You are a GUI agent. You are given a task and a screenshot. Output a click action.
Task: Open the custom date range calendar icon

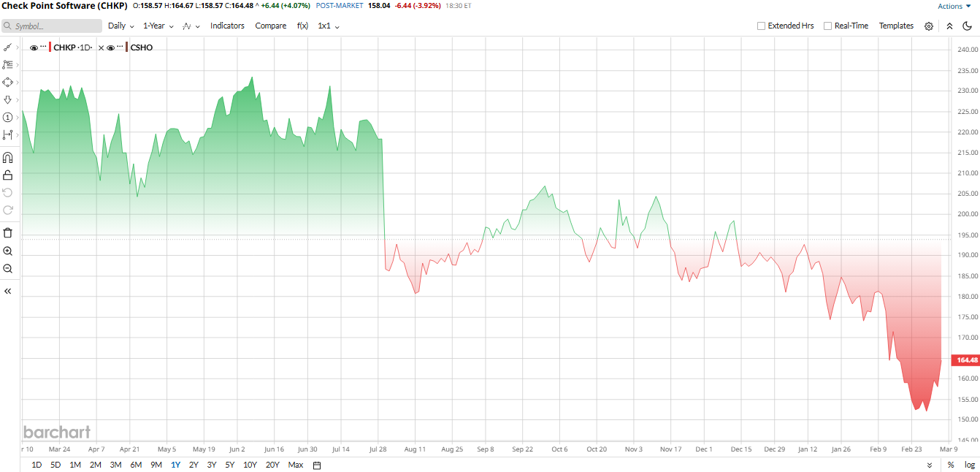coord(317,465)
